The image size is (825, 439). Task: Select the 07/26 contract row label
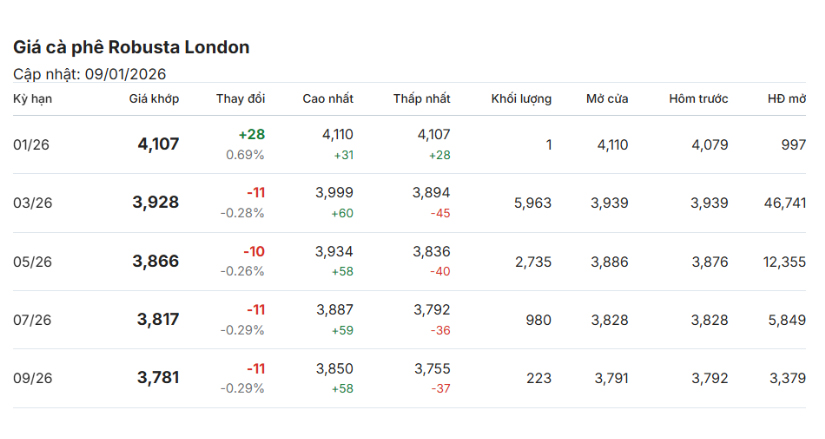31,320
